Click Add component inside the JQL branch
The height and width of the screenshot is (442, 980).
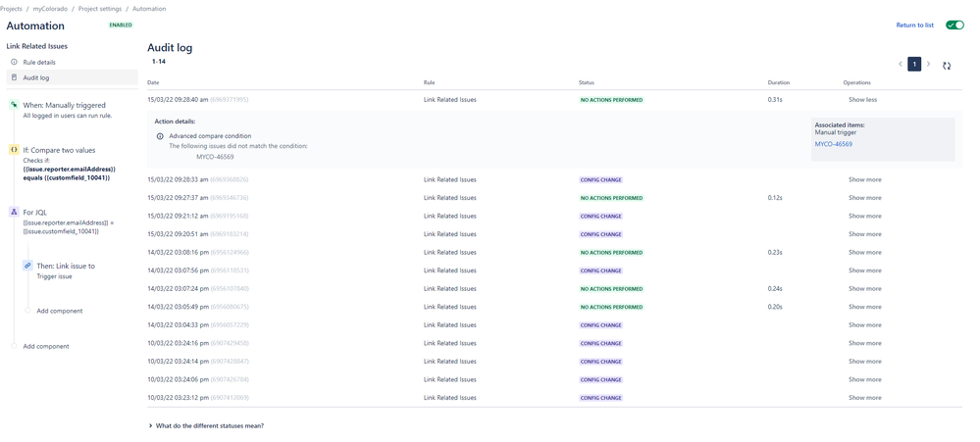(60, 311)
